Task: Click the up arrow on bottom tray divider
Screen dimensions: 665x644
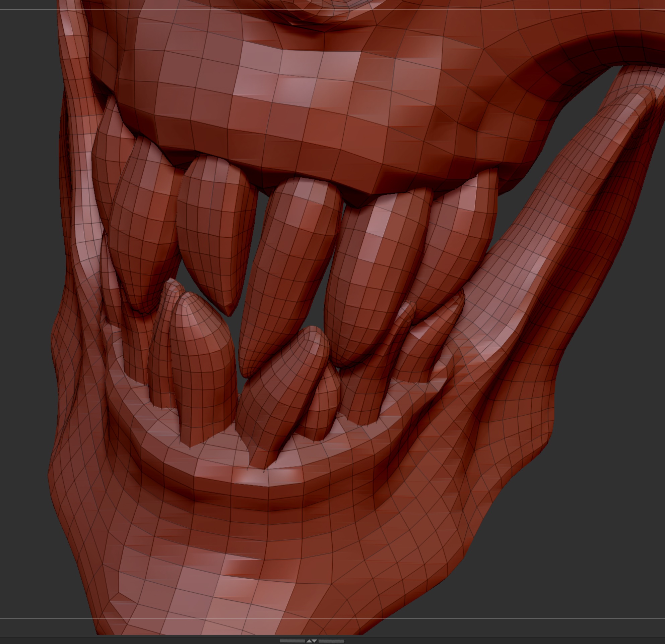Action: pos(309,641)
